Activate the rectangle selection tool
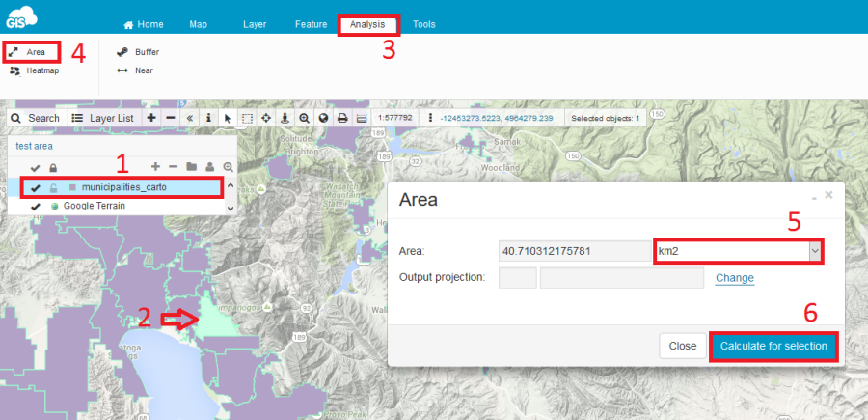Viewport: 868px width, 420px height. coord(247,117)
